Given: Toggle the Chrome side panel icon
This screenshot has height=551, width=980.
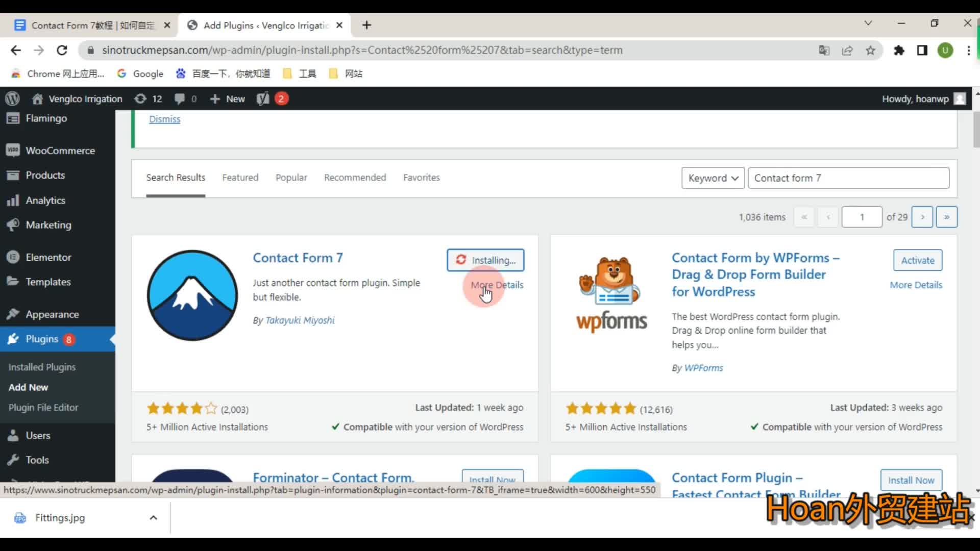Looking at the screenshot, I should coord(922,50).
